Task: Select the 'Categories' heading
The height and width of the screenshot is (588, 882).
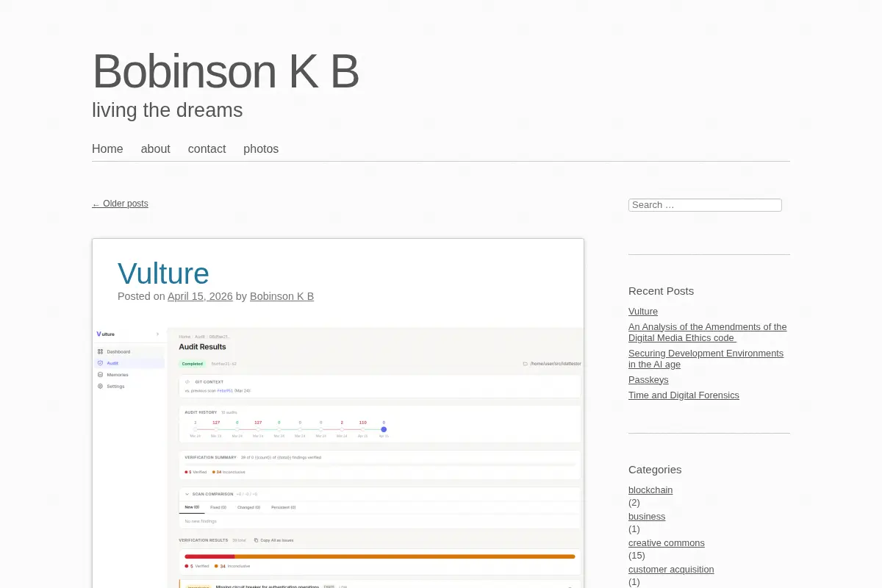Action: point(655,470)
